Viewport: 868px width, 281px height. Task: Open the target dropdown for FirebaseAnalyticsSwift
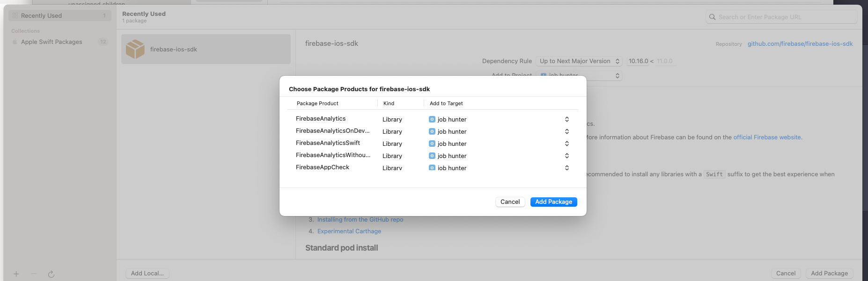pos(566,144)
